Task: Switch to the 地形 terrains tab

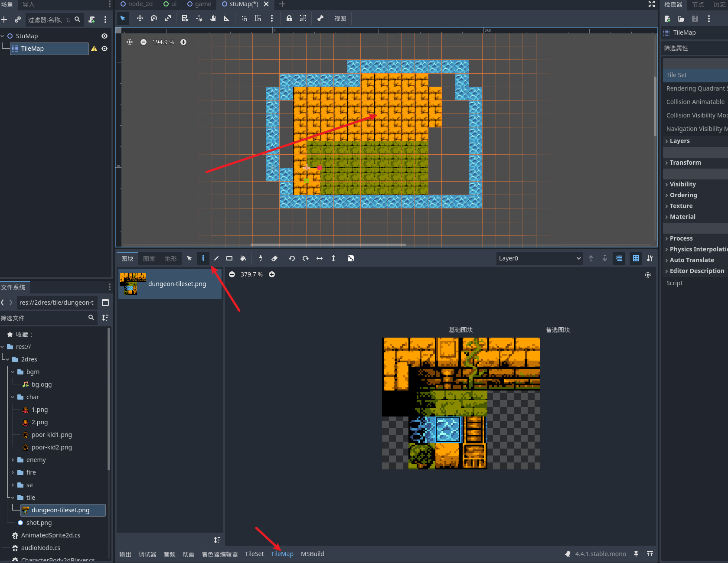Action: (171, 259)
